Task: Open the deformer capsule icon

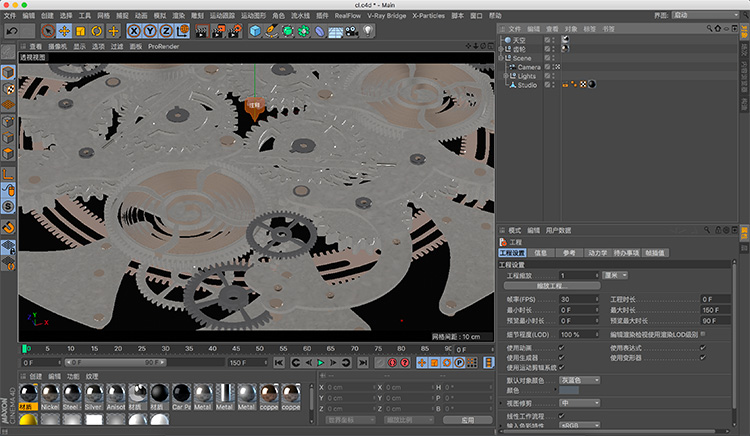Action: (x=320, y=31)
